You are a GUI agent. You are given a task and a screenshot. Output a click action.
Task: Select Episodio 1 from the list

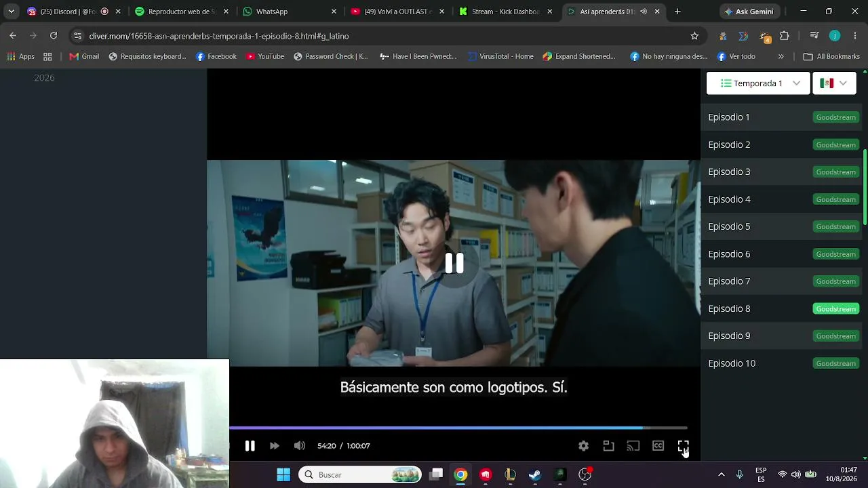tap(729, 117)
